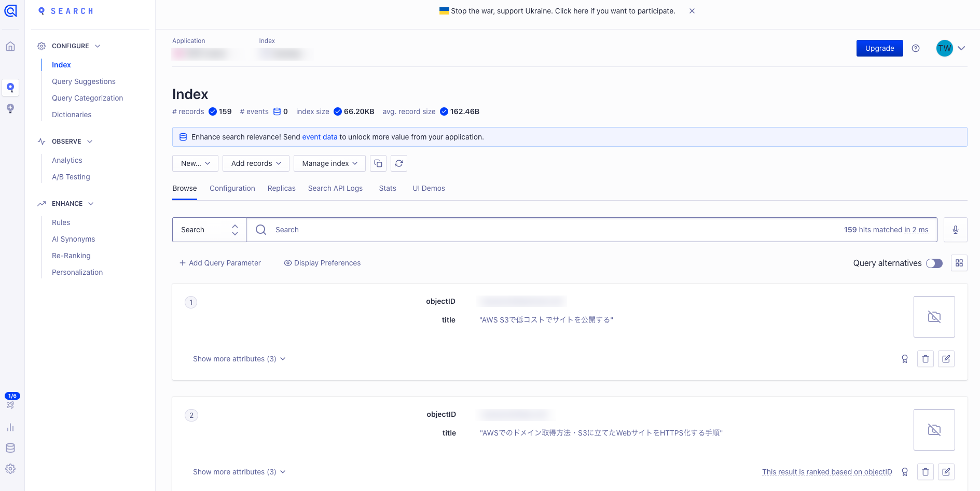Image resolution: width=980 pixels, height=491 pixels.
Task: Toggle the Query alternatives switch
Action: 934,263
